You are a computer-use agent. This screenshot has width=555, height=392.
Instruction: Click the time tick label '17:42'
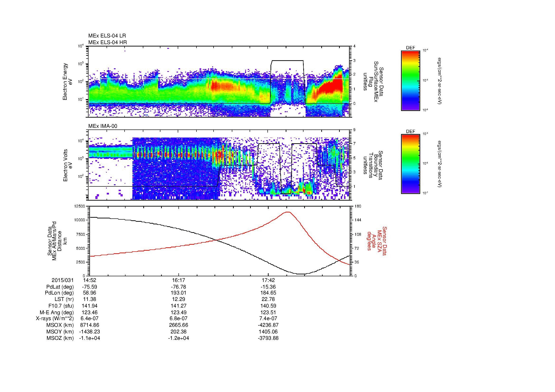[x=268, y=280]
